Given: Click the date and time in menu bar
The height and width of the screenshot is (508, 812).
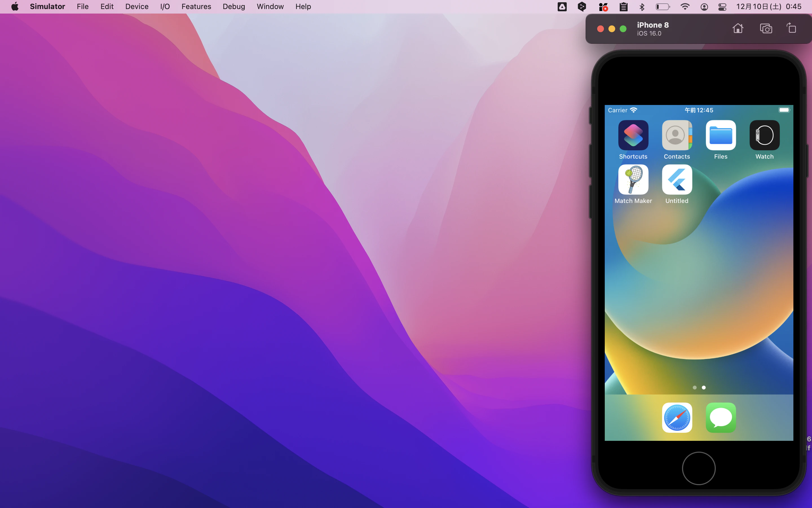Looking at the screenshot, I should point(769,7).
